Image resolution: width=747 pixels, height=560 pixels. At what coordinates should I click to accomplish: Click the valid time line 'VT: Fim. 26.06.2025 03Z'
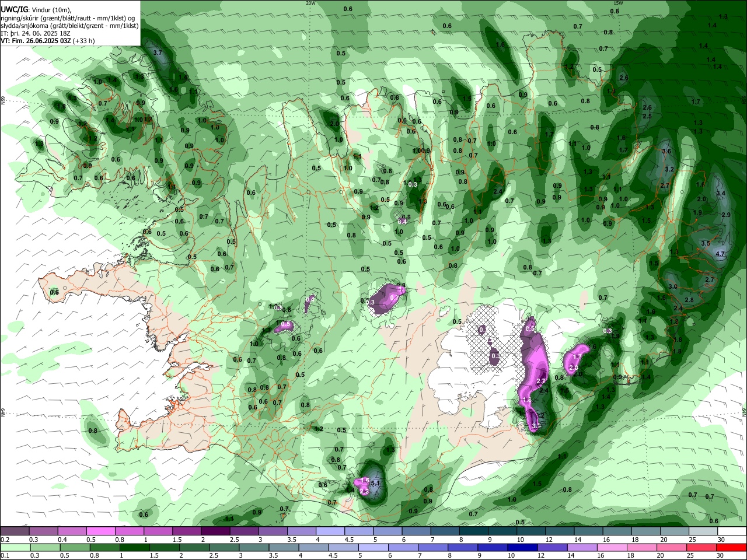[36, 41]
